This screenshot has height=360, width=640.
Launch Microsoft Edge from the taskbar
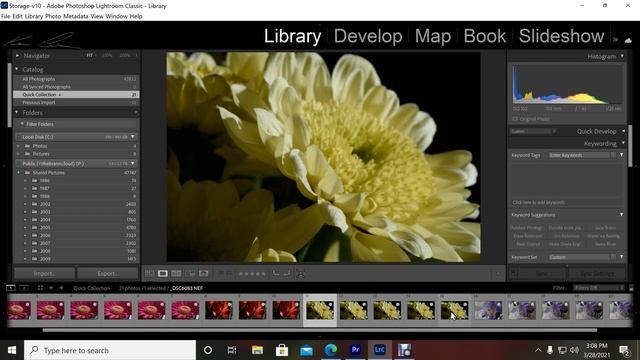click(x=331, y=350)
